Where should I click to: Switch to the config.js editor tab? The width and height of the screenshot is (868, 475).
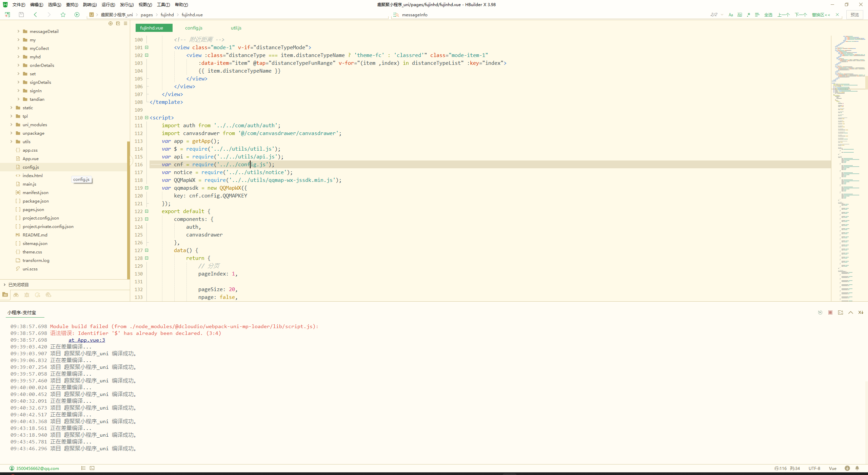pyautogui.click(x=194, y=28)
